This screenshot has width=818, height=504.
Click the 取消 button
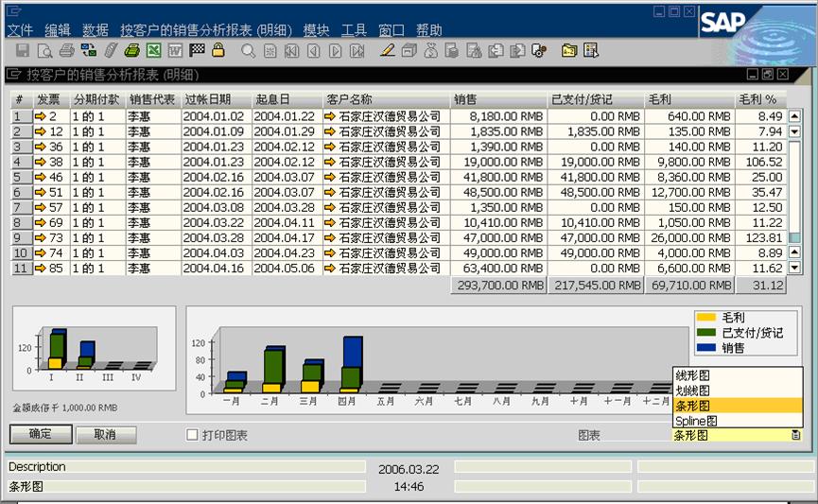[x=106, y=435]
